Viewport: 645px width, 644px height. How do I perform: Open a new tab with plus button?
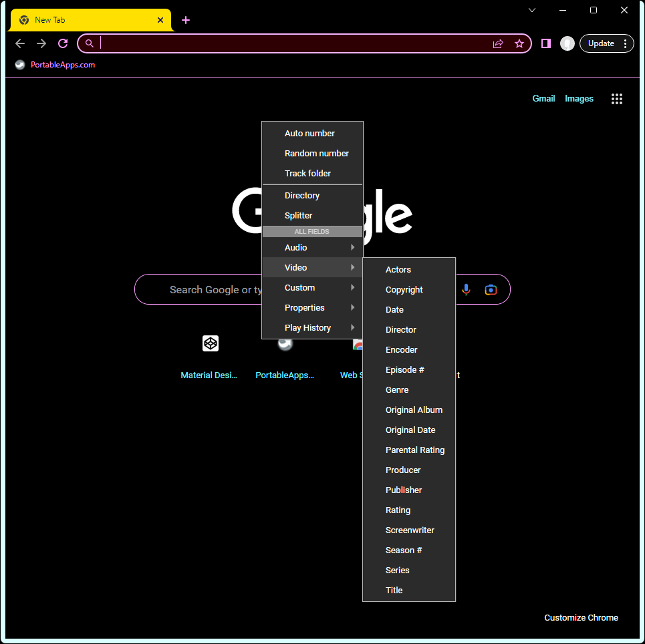pyautogui.click(x=186, y=20)
